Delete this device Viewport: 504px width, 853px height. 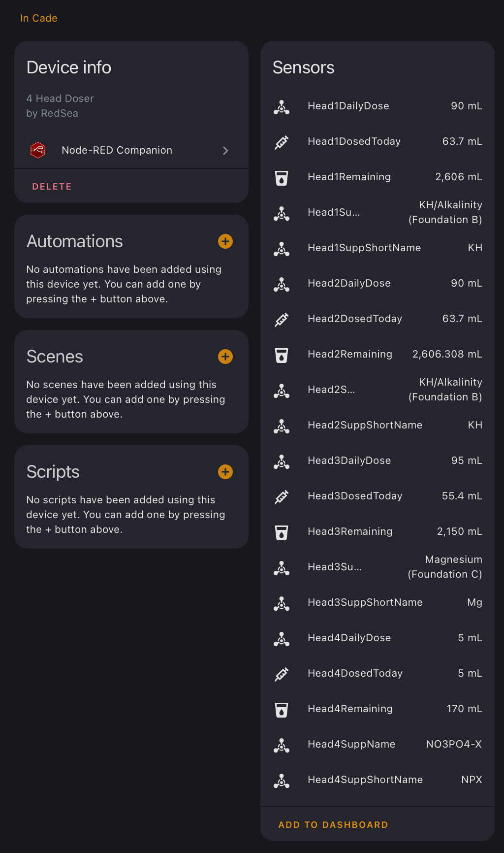pos(52,187)
